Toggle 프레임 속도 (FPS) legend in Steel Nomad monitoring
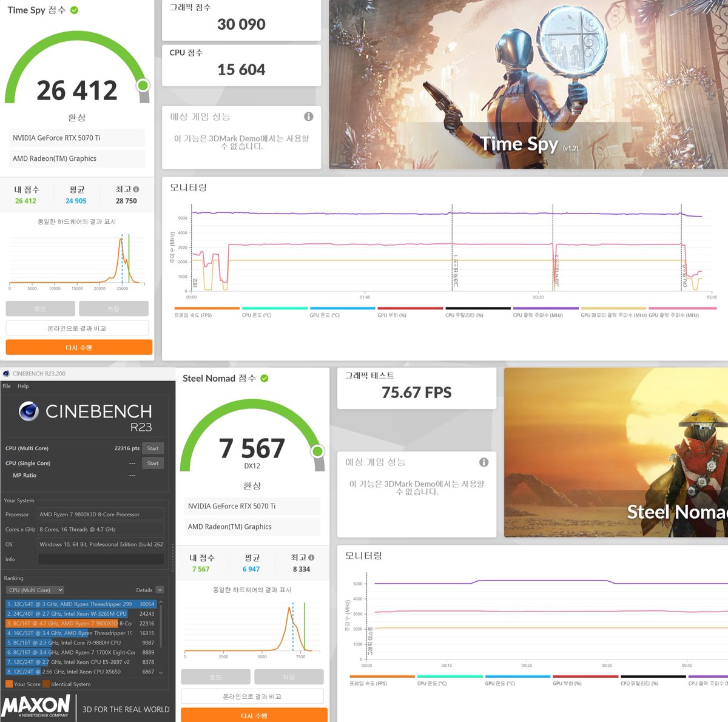 [x=382, y=681]
